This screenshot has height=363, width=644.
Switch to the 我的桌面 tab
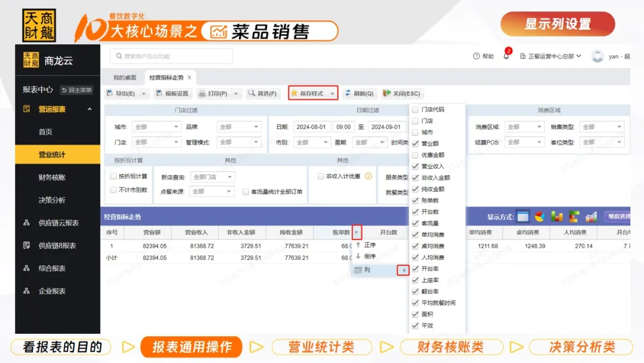(125, 77)
